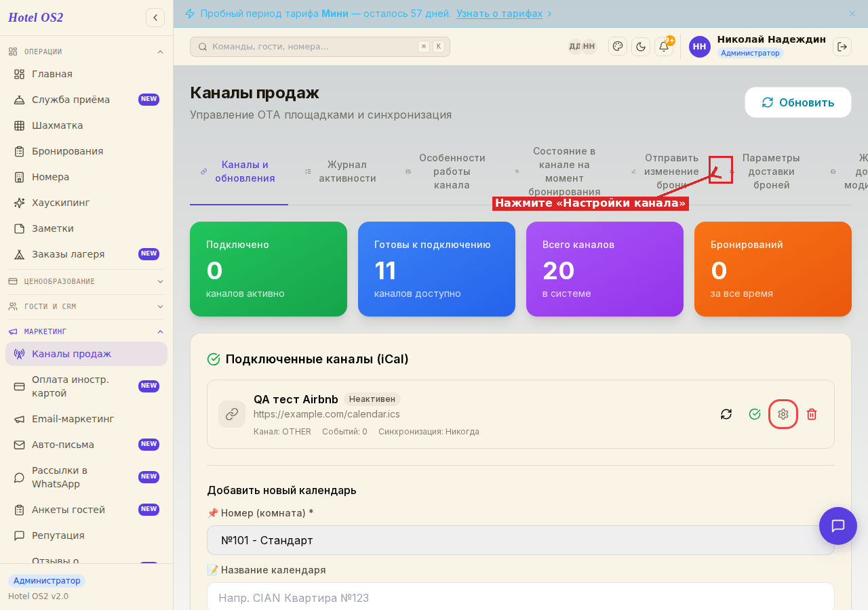
Task: Click the logout icon next to the profile
Action: click(842, 46)
